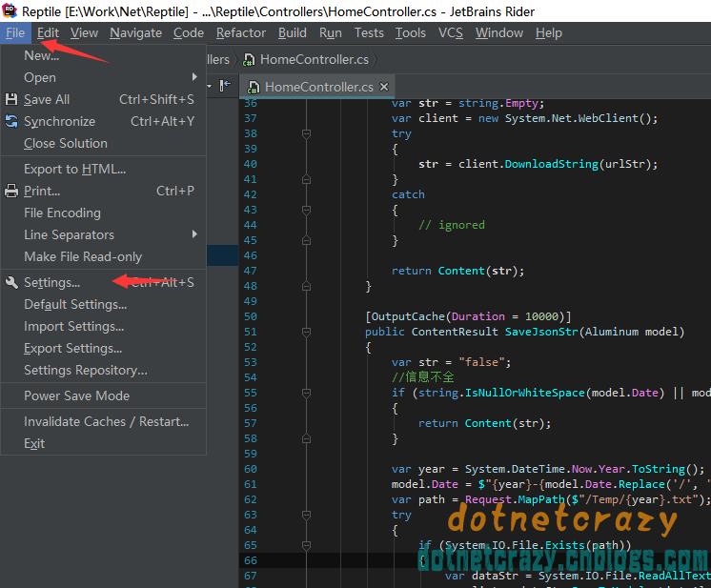The image size is (711, 588).
Task: Toggle Power Save Mode
Action: (76, 395)
